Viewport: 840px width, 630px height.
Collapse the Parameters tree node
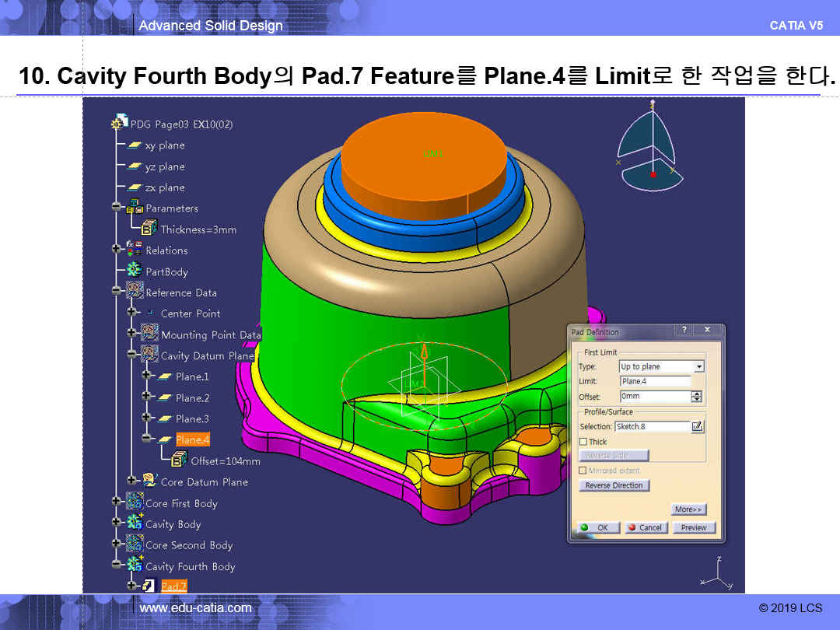point(117,208)
